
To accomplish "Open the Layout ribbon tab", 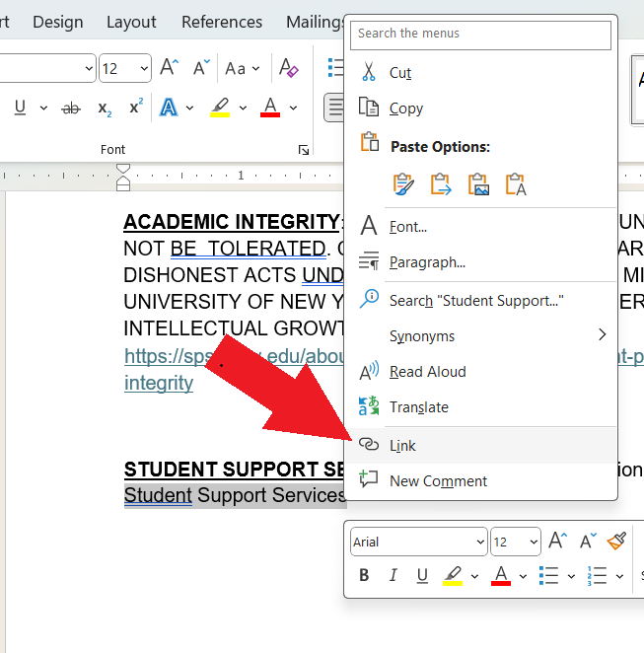I will tap(131, 22).
